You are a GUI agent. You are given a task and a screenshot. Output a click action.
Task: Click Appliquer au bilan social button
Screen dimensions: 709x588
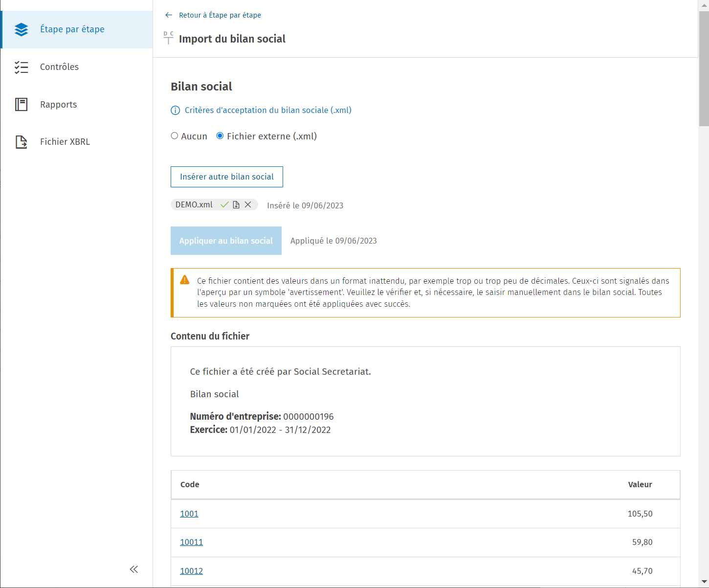[226, 241]
